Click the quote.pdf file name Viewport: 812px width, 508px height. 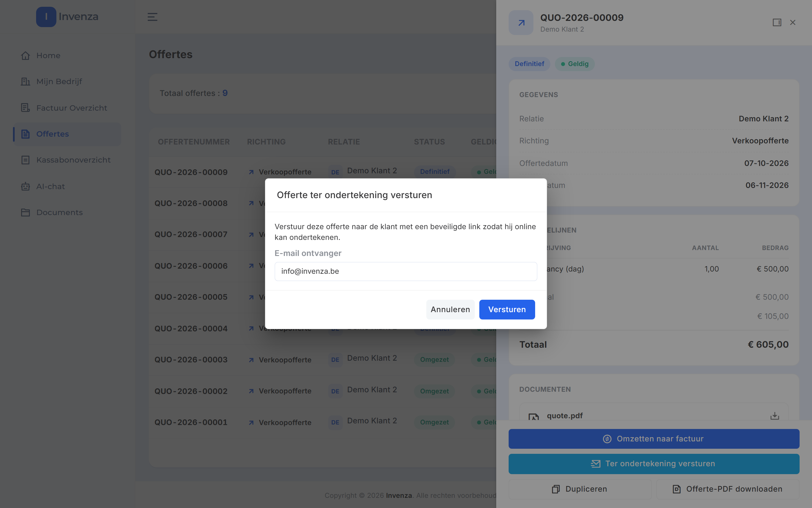point(565,416)
